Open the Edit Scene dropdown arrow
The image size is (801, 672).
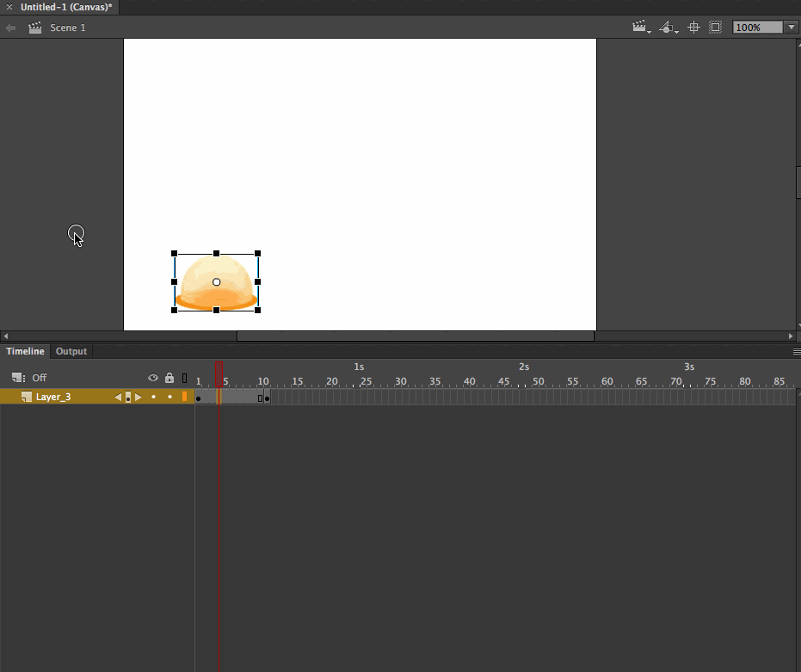(648, 33)
